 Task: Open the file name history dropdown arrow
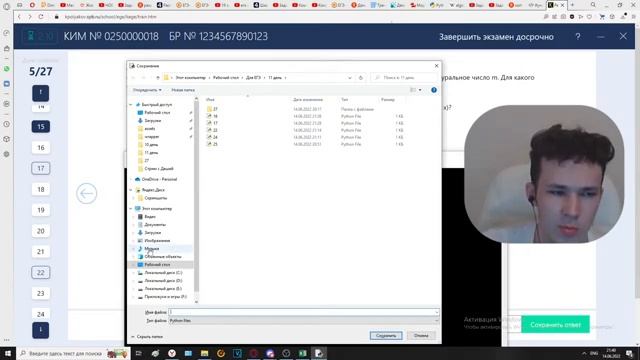(436, 312)
